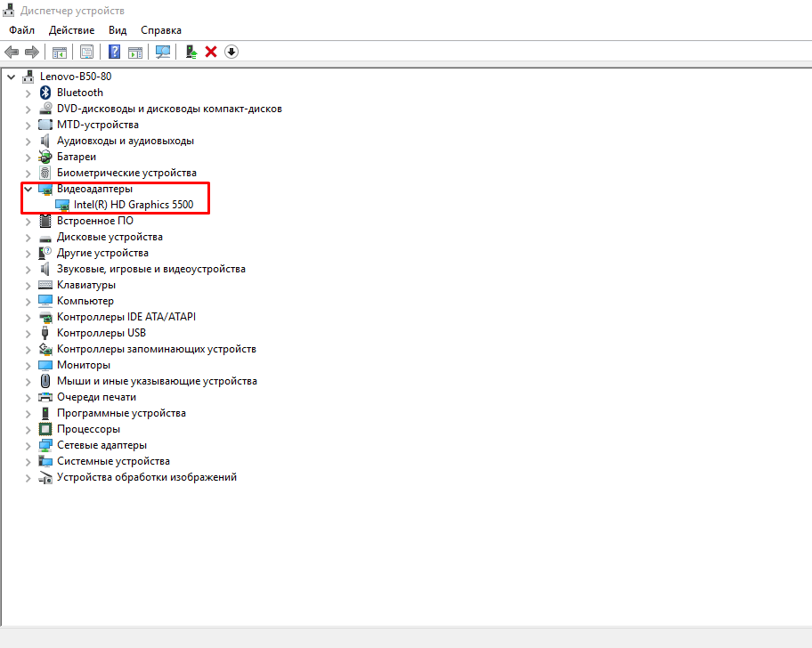Select the Клавиатуры row
The height and width of the screenshot is (648, 812).
click(86, 285)
